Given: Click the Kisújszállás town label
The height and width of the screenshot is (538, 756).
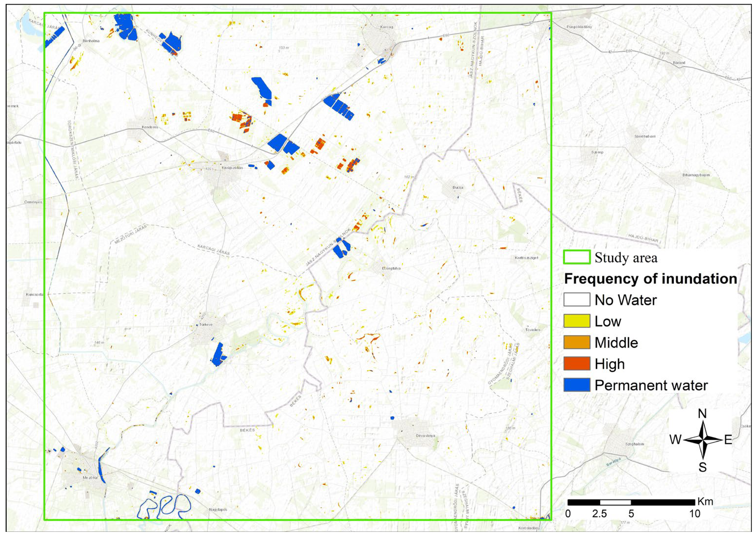Looking at the screenshot, I should coord(232,168).
